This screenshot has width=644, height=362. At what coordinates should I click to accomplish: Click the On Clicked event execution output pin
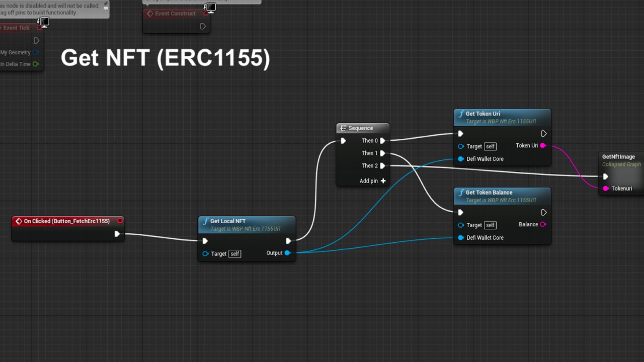tap(117, 234)
